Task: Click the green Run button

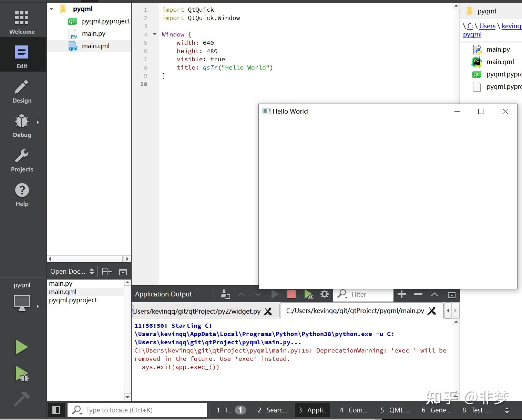Action: coord(22,347)
